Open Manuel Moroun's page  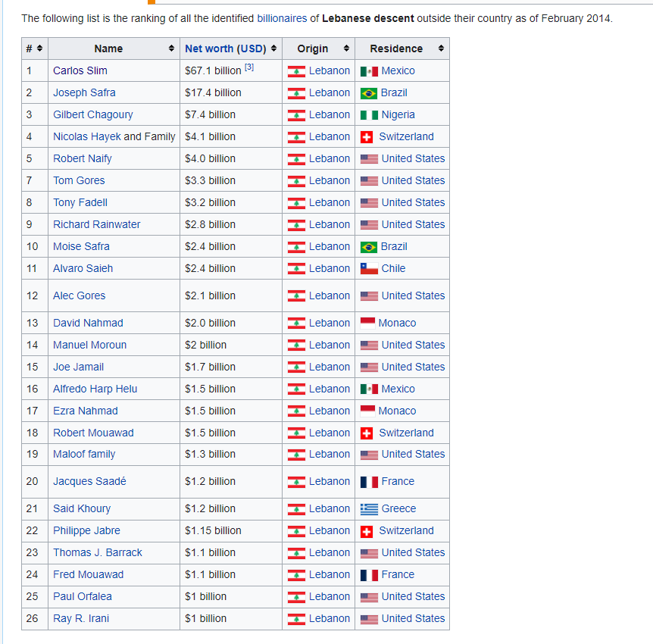(x=89, y=345)
